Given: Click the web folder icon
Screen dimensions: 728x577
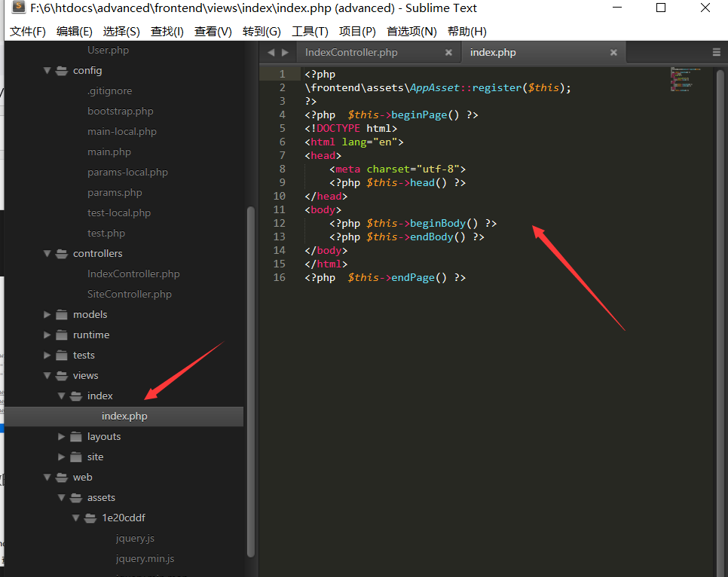Looking at the screenshot, I should pos(61,478).
